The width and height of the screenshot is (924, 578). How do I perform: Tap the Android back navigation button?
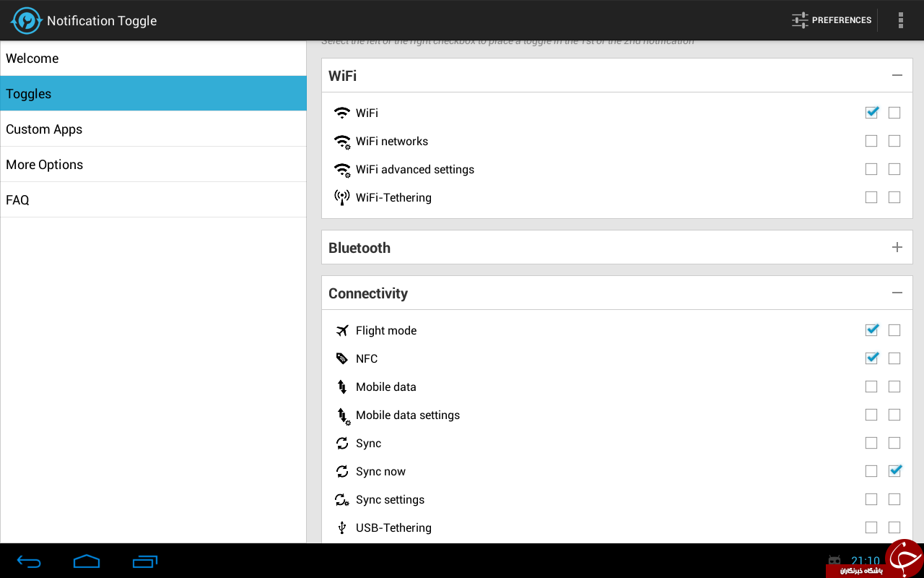29,561
